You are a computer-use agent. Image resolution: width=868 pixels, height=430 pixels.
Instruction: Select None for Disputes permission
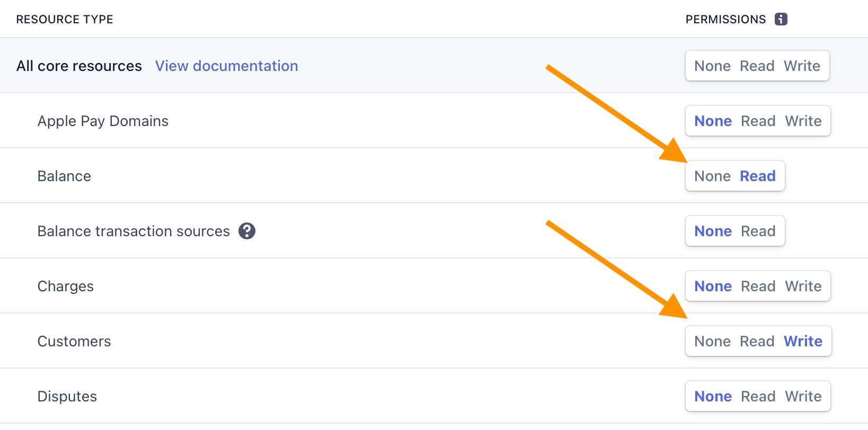(713, 397)
